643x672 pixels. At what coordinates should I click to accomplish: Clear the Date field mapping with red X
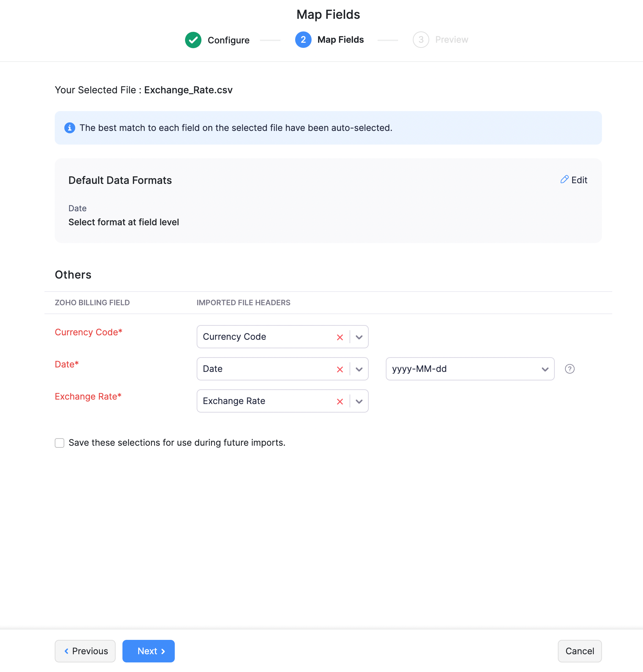pyautogui.click(x=340, y=369)
